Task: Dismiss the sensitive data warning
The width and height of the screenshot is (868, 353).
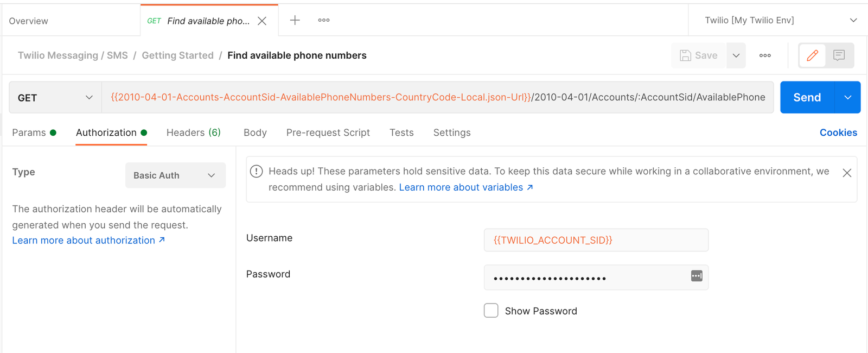Action: [847, 173]
